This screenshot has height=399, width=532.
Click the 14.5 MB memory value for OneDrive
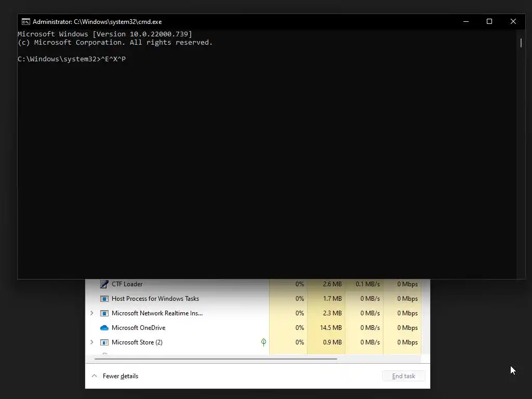pyautogui.click(x=331, y=328)
